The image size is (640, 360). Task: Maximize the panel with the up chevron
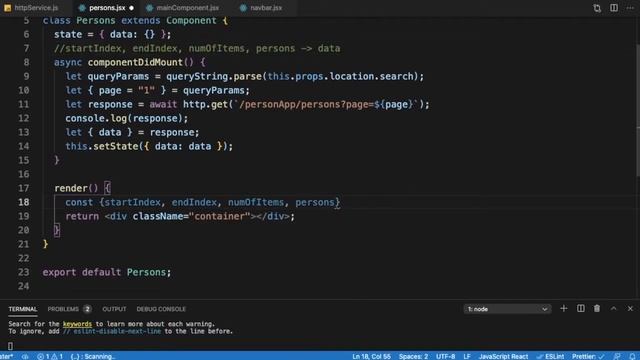click(613, 309)
